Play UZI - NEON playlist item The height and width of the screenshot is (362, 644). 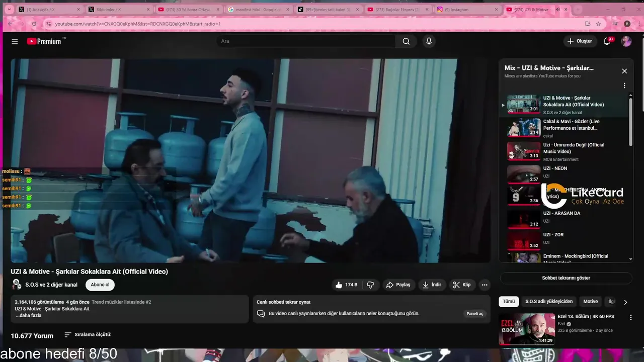pyautogui.click(x=563, y=174)
